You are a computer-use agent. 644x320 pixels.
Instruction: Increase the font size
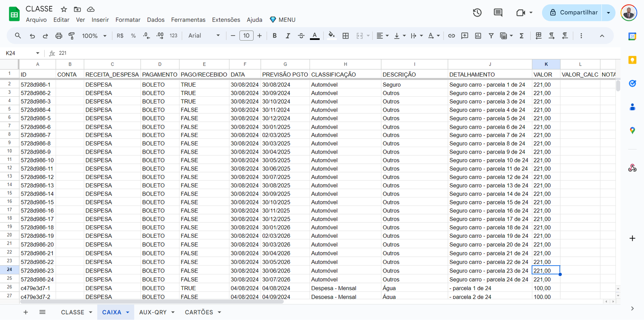[260, 36]
